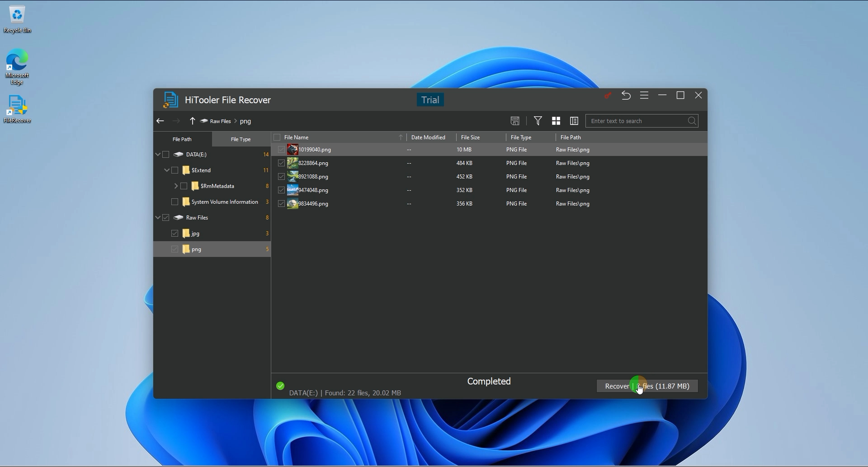
Task: Select the File Path tab
Action: tap(182, 139)
